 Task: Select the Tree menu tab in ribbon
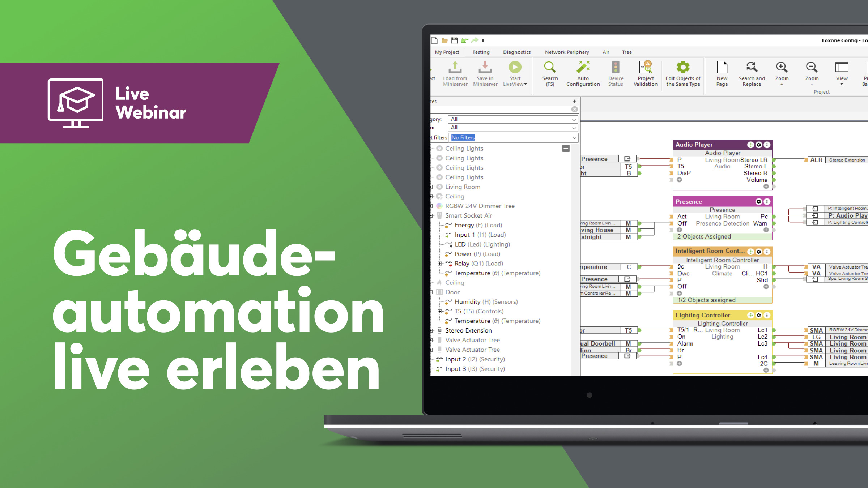tap(628, 52)
